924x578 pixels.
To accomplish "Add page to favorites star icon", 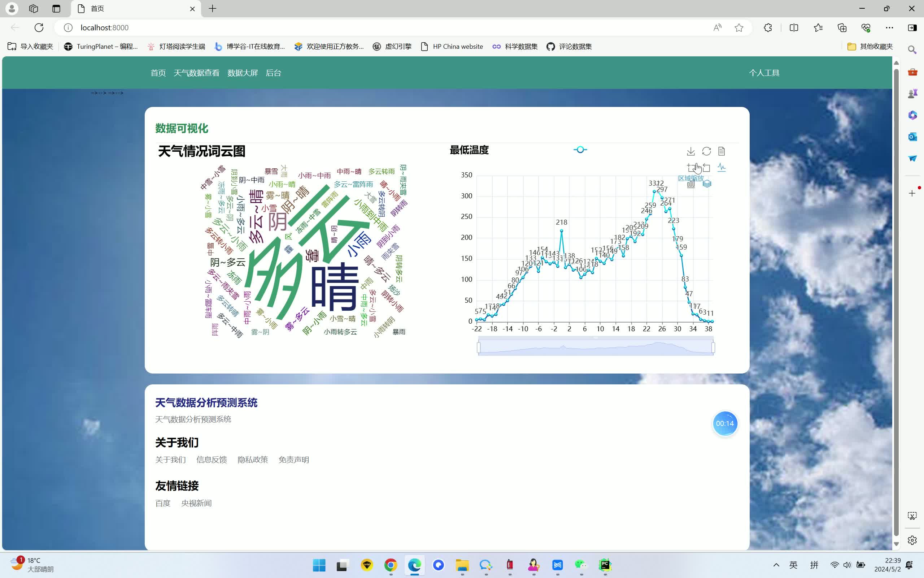I will [x=739, y=27].
